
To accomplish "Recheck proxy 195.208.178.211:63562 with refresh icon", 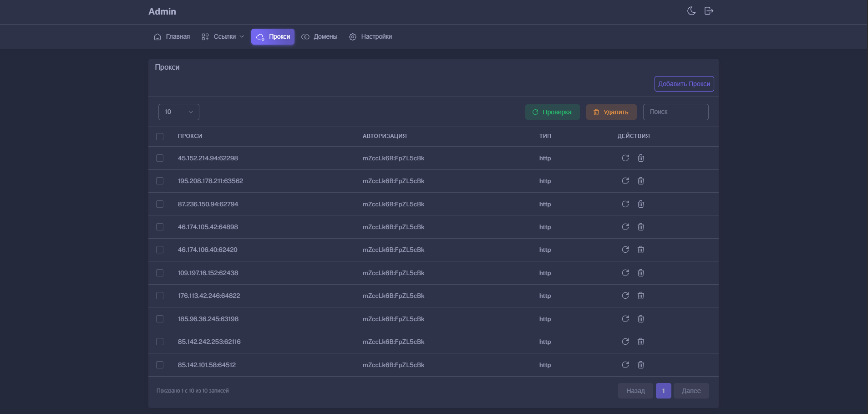I will click(625, 181).
